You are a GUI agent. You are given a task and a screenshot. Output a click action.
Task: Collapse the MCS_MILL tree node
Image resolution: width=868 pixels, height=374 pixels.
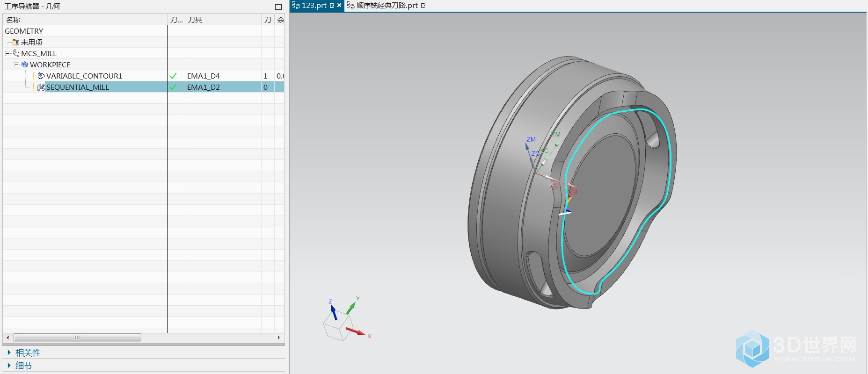click(x=7, y=53)
